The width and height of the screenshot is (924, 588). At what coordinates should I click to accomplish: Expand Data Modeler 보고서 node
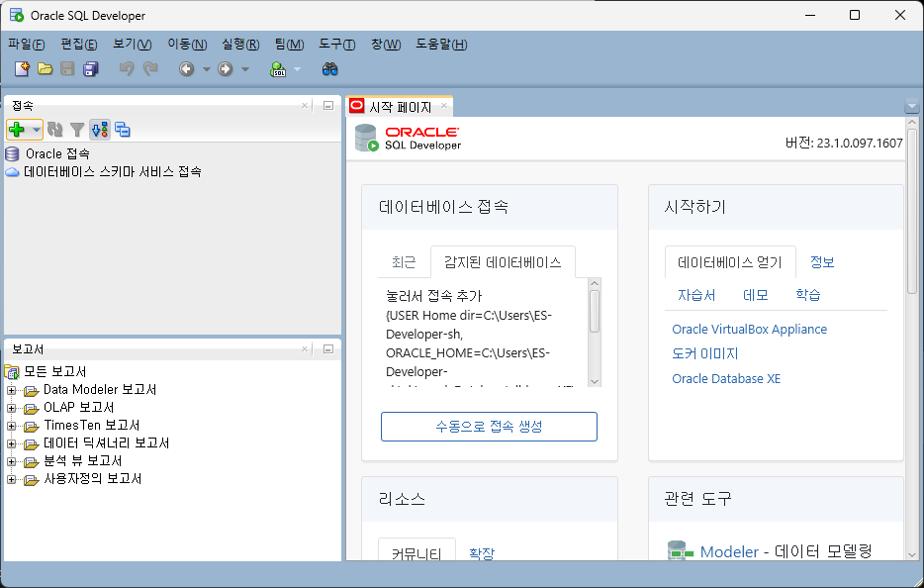(x=11, y=390)
